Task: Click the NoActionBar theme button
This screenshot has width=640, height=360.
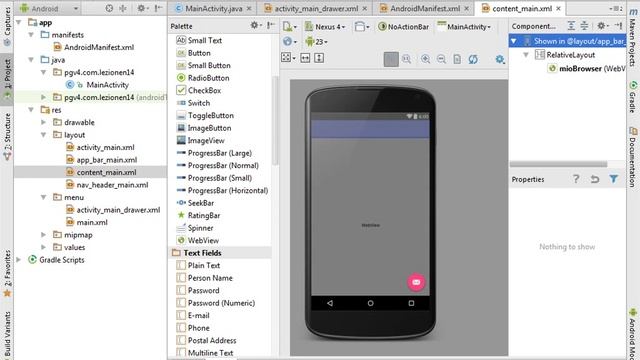Action: tap(403, 27)
